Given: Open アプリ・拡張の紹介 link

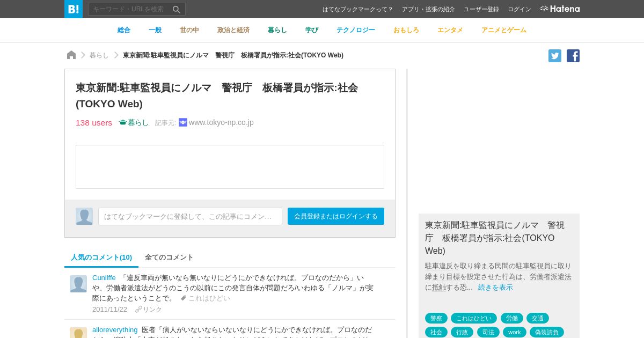Looking at the screenshot, I should click(428, 9).
